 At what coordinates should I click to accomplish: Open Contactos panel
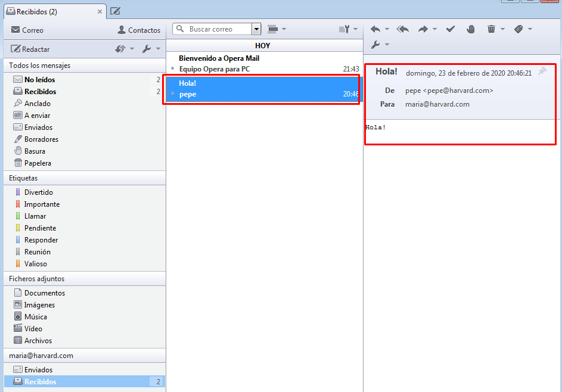click(139, 30)
